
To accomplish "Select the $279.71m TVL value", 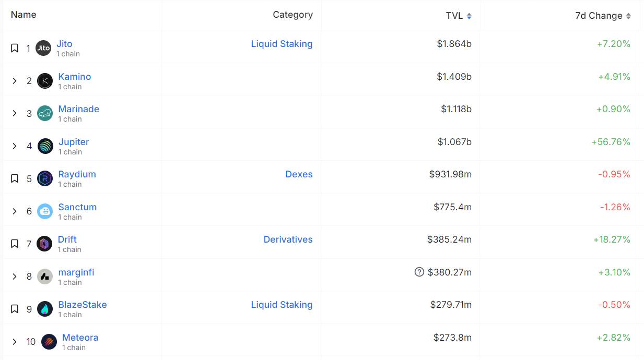I will (451, 305).
